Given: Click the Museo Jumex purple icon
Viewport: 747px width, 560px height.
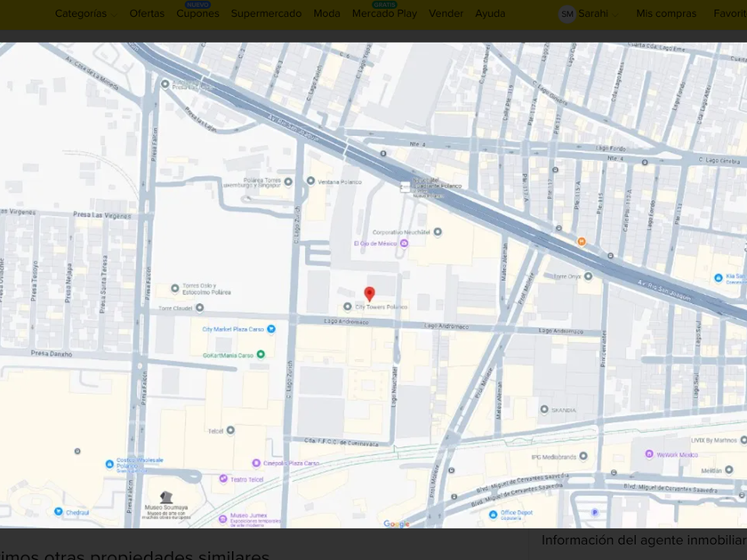Looking at the screenshot, I should [222, 518].
